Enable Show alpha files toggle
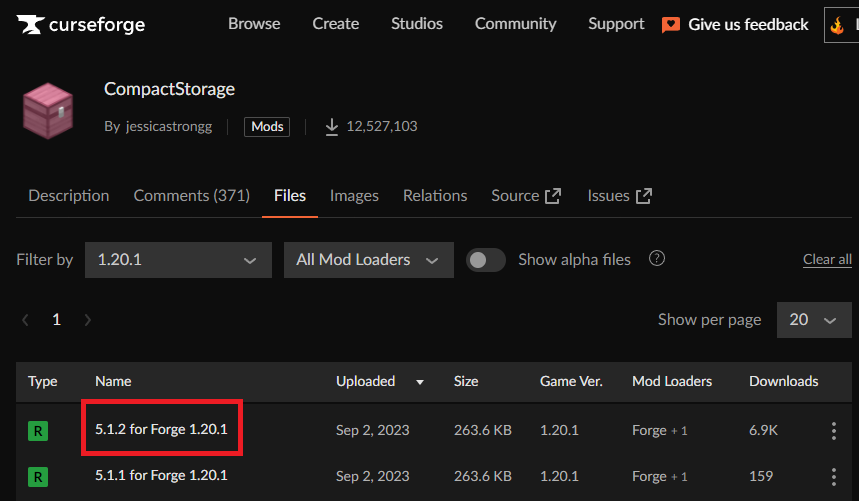The height and width of the screenshot is (501, 859). (x=486, y=260)
